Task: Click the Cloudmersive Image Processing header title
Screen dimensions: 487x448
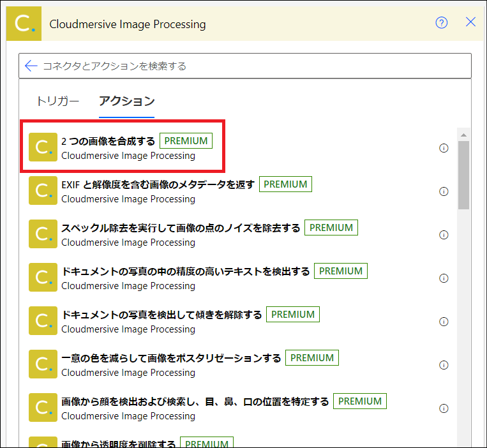Action: point(128,24)
